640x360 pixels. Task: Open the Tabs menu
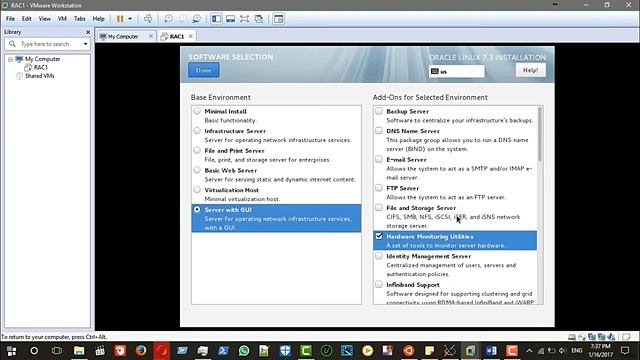[80, 19]
